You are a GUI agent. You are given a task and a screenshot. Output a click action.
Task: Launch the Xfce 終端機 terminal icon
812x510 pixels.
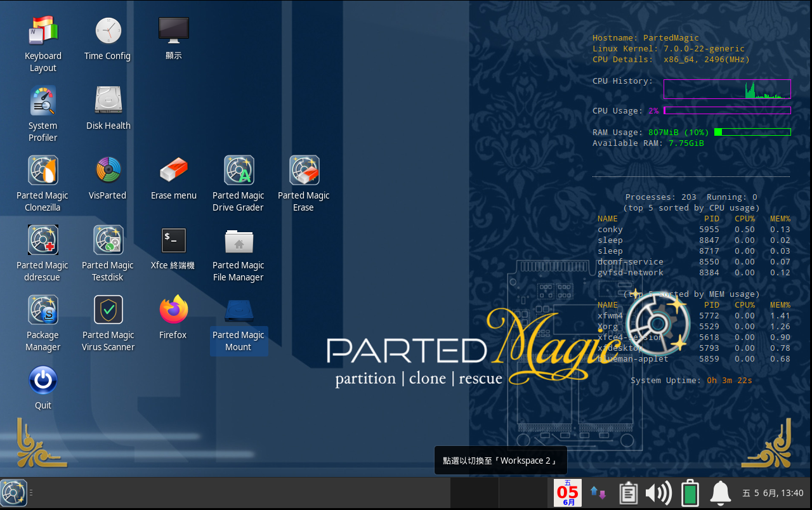173,240
